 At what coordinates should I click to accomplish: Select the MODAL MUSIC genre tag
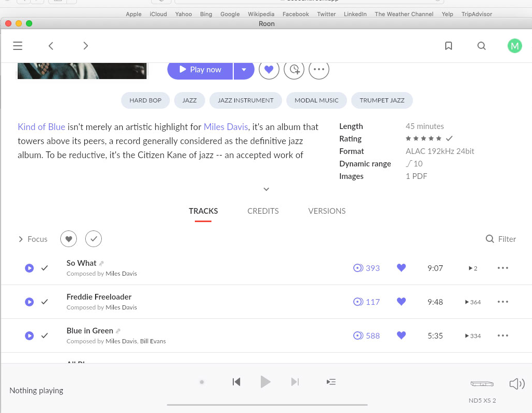(316, 100)
